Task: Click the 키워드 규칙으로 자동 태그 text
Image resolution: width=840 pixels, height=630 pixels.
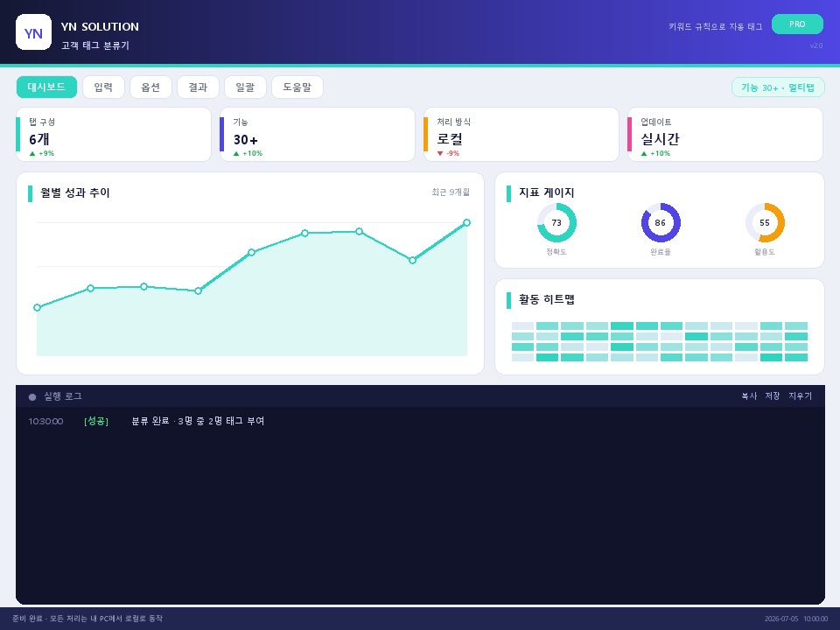Action: [x=715, y=27]
